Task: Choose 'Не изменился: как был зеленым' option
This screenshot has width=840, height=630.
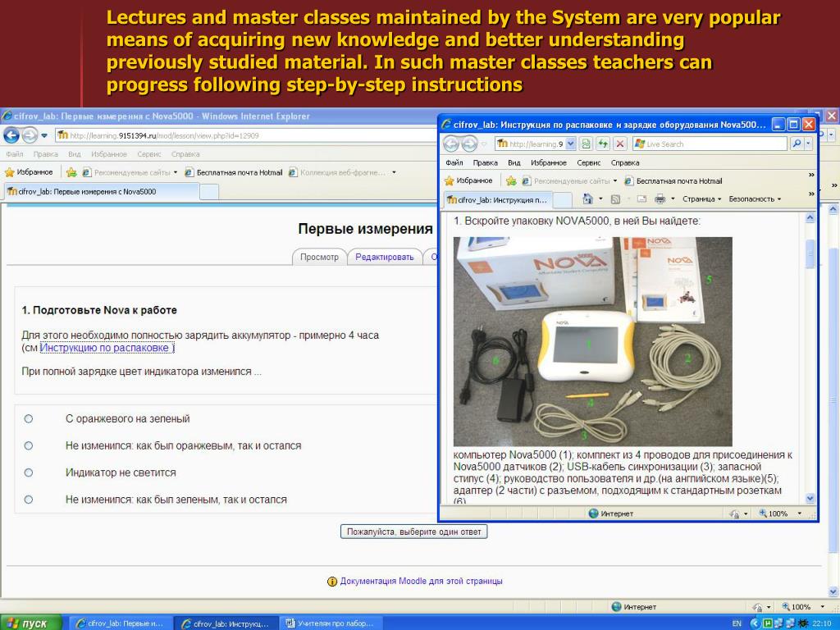Action: 29,500
